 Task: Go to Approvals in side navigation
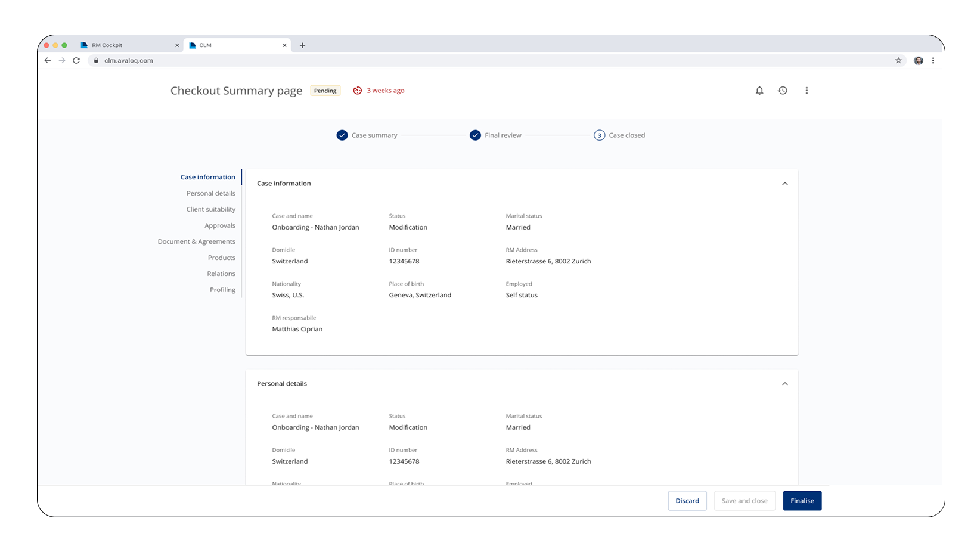(x=220, y=225)
